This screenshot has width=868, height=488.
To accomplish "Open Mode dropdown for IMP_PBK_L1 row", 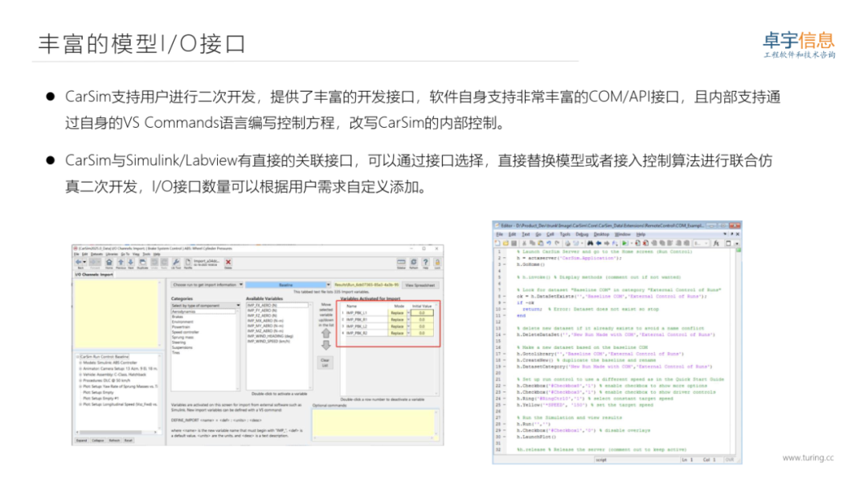I will 408,313.
